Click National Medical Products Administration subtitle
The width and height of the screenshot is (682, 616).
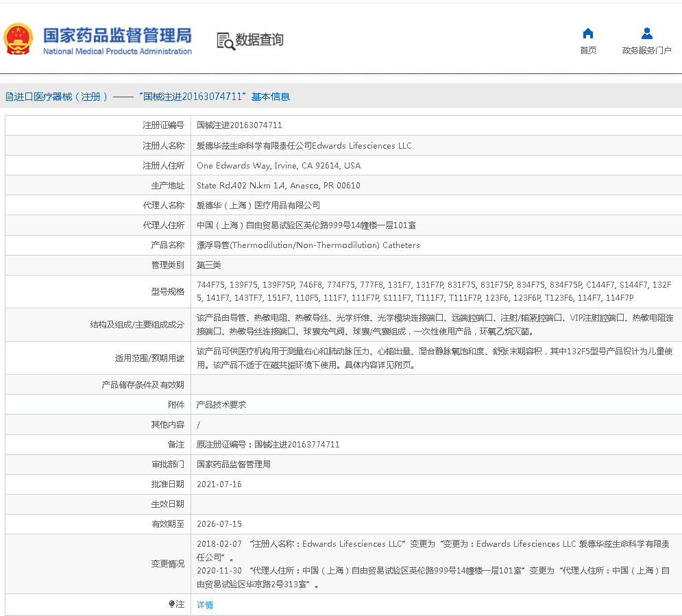tap(117, 51)
